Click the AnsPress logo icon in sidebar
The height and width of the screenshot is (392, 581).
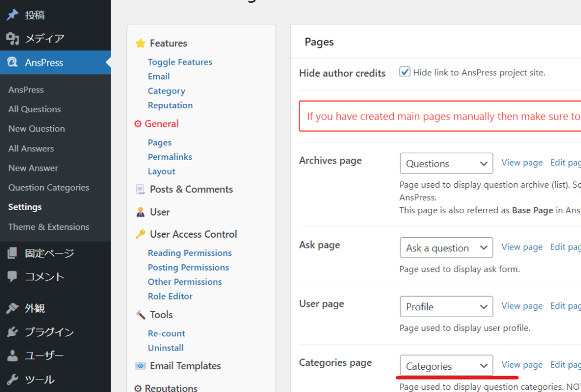12,62
